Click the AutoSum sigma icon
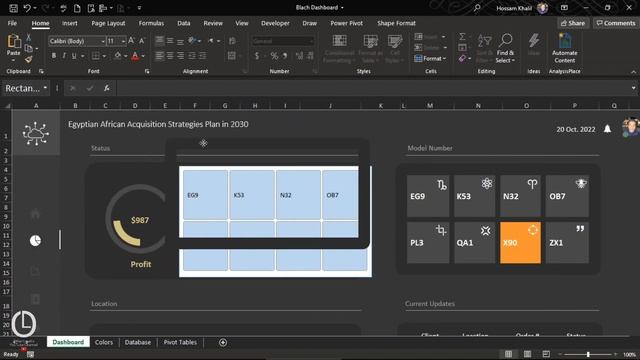This screenshot has height=360, width=640. pyautogui.click(x=462, y=37)
